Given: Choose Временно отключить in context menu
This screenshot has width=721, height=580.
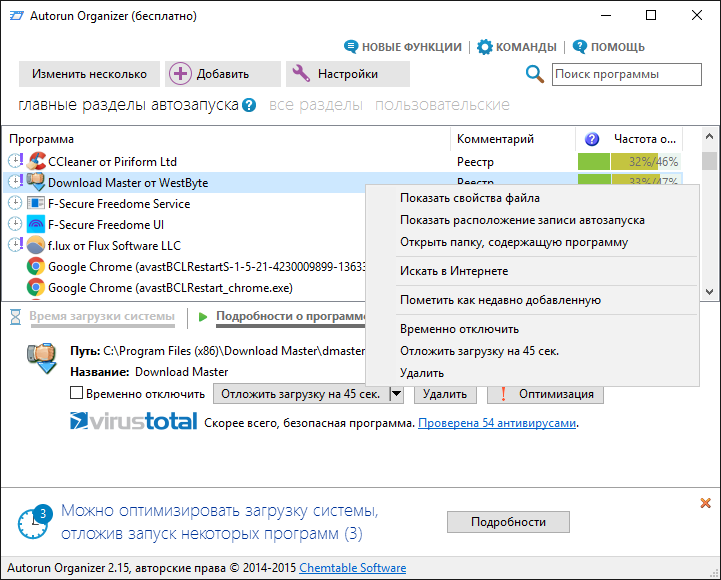Looking at the screenshot, I should 459,329.
